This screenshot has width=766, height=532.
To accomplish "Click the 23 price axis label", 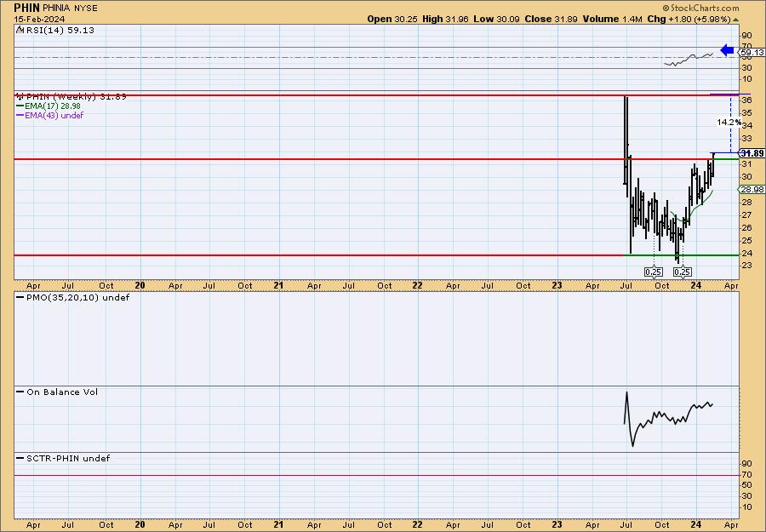I will click(x=747, y=266).
